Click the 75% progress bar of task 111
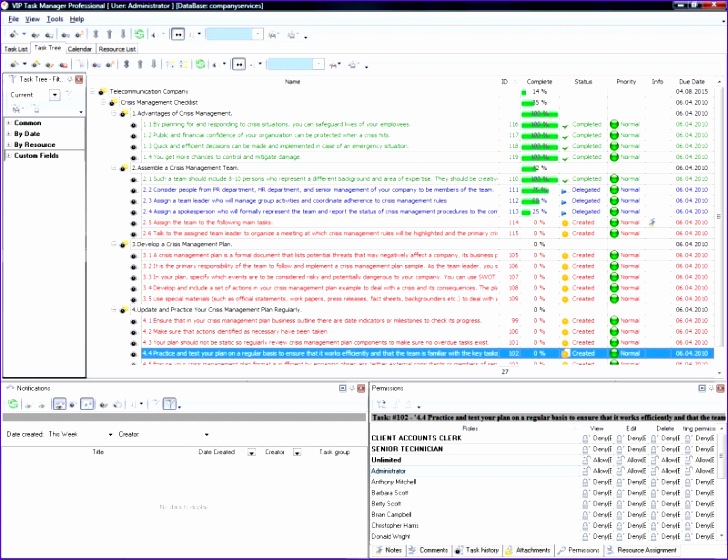The image size is (728, 560). [539, 190]
